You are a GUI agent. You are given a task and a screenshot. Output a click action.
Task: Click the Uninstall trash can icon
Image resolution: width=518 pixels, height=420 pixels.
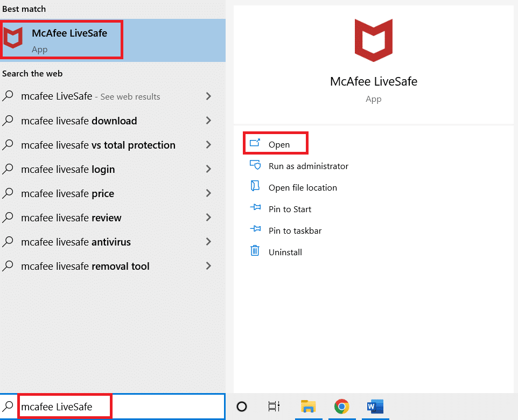coord(255,250)
